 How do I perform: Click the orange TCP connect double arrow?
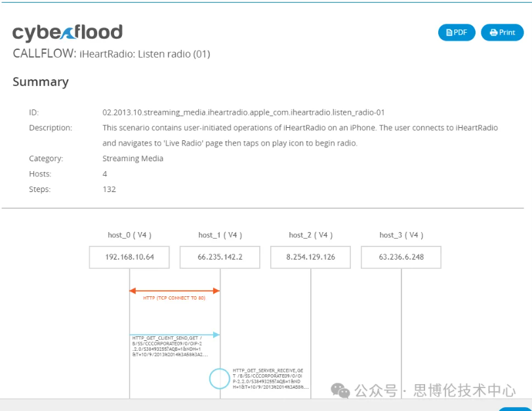[x=174, y=290]
